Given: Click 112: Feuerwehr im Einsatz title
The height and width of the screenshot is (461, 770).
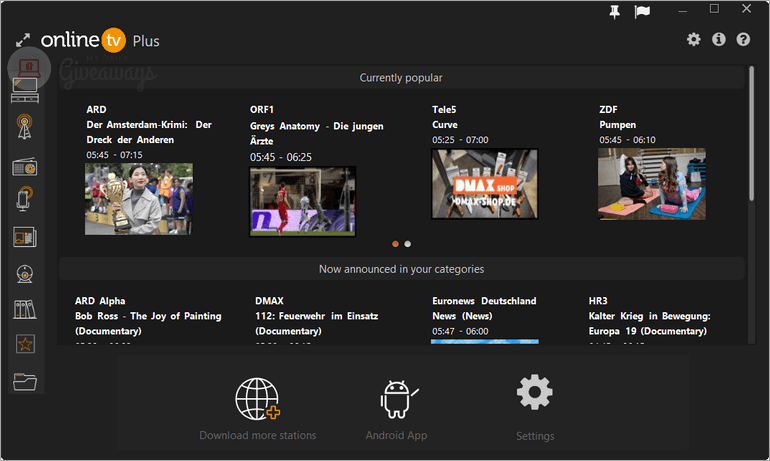Looking at the screenshot, I should 317,316.
